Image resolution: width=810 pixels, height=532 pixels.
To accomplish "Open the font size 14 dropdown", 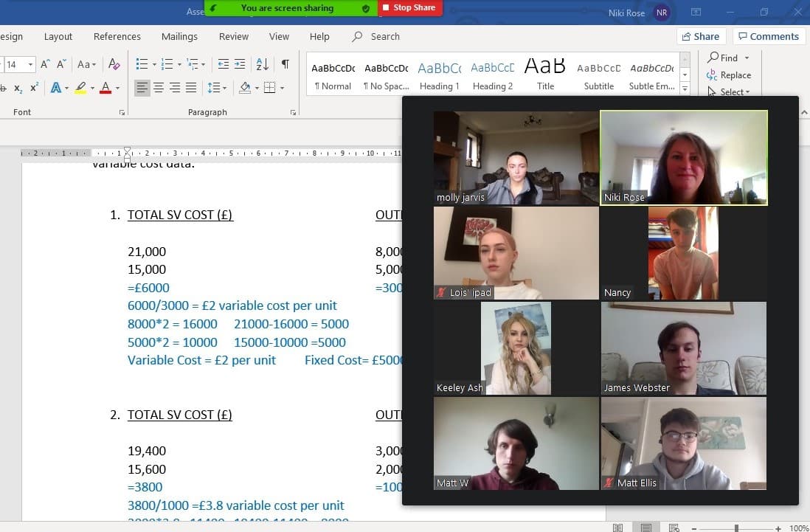I will [30, 65].
